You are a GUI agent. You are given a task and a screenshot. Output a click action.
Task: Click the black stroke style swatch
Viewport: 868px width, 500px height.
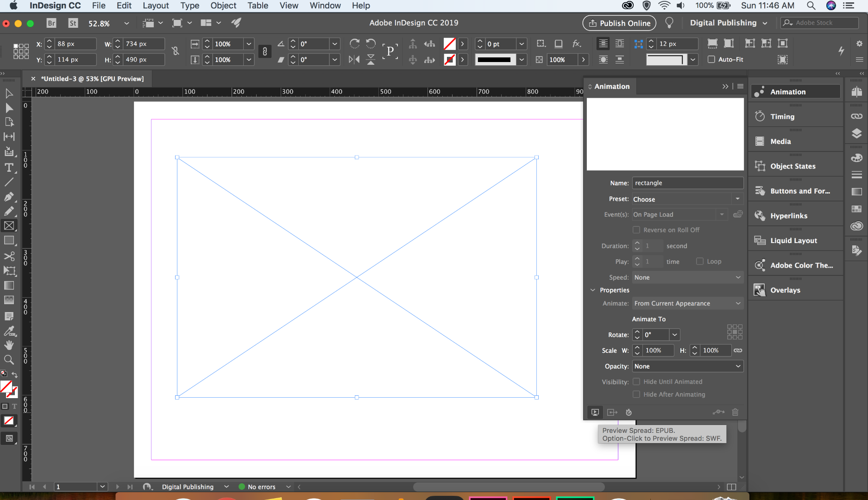[494, 59]
